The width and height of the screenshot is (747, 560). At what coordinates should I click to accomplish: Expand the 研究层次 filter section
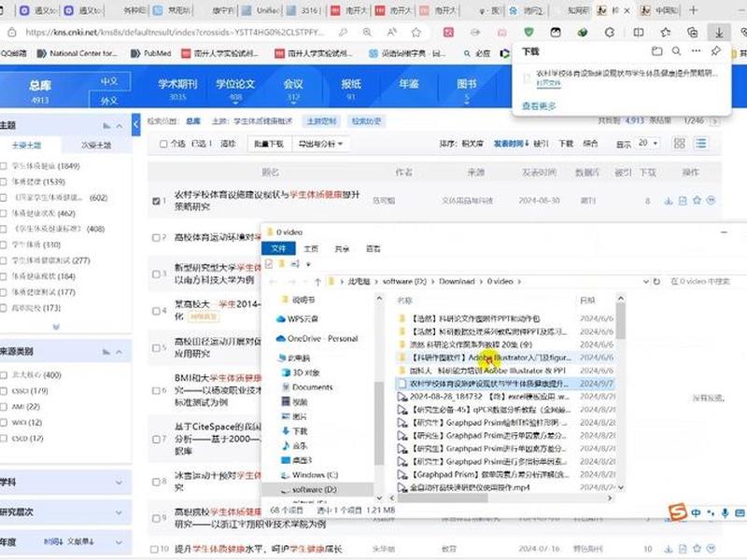coord(119,512)
